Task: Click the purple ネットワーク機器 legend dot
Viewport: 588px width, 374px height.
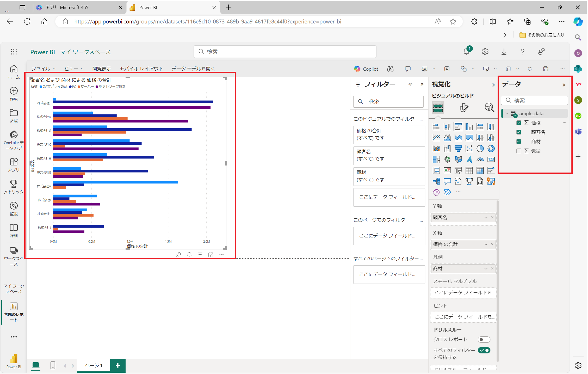Action: coord(97,87)
